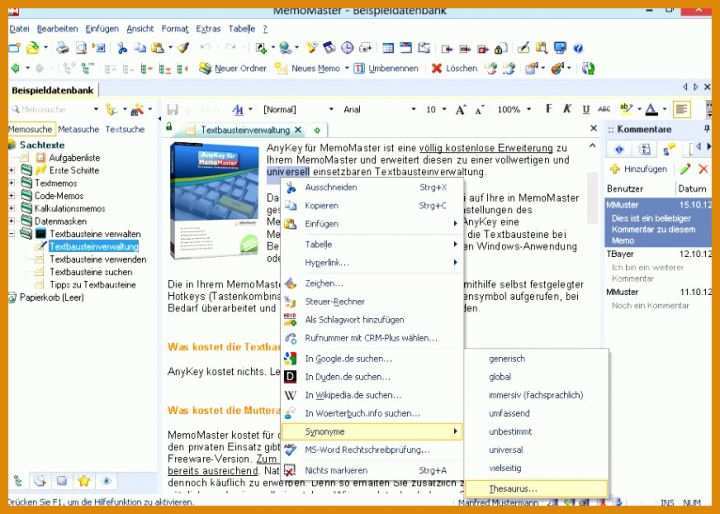The width and height of the screenshot is (720, 514).
Task: Increase font size with large A icon
Action: (x=460, y=110)
